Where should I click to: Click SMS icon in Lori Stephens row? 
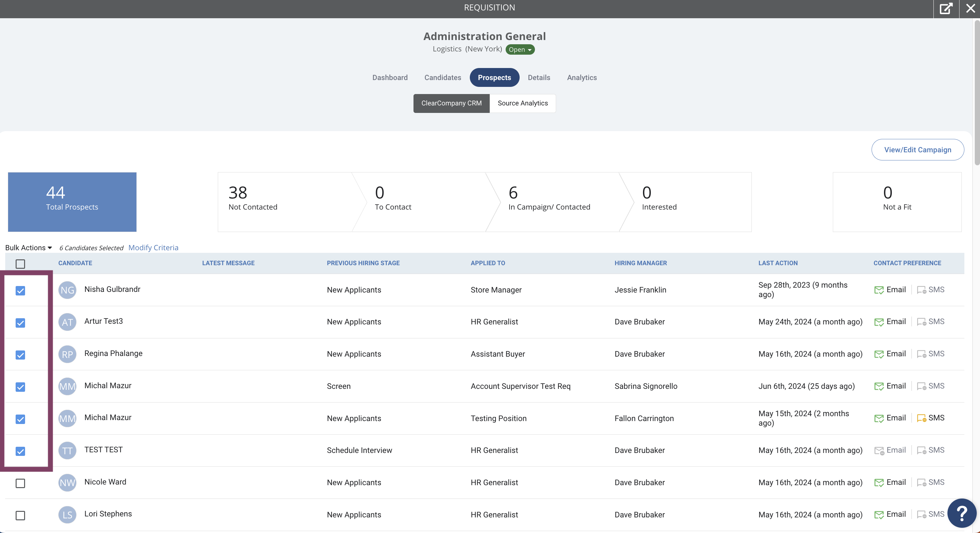(x=921, y=515)
